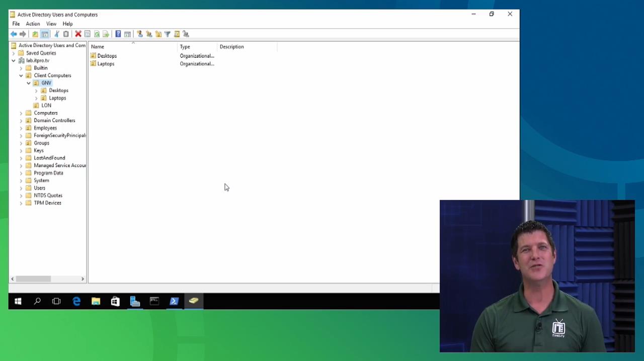The width and height of the screenshot is (644, 361).
Task: Open taskbar Search magnifier
Action: coord(37,301)
